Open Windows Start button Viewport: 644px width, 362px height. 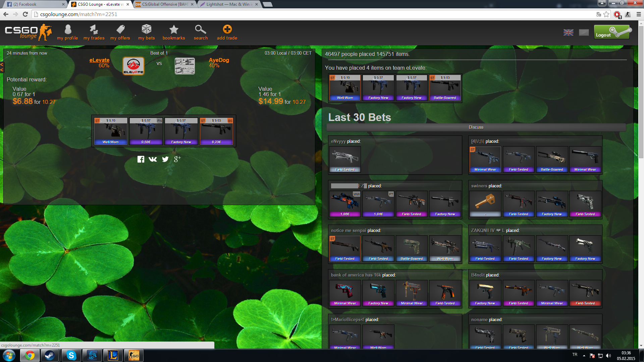pos(9,355)
